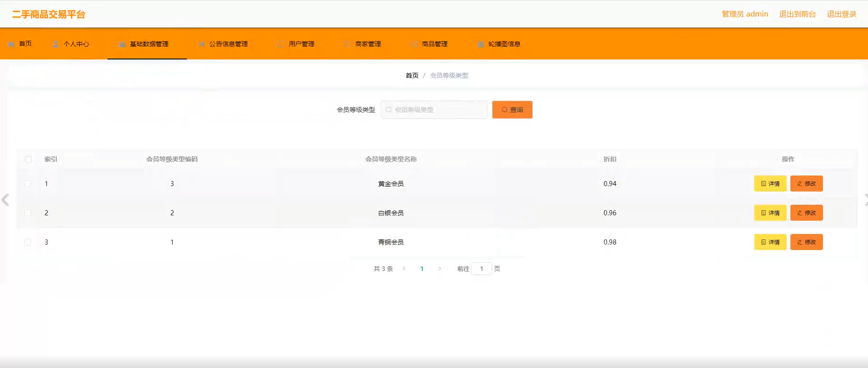Click the 白银会员 name cell
The width and height of the screenshot is (868, 368).
point(391,213)
